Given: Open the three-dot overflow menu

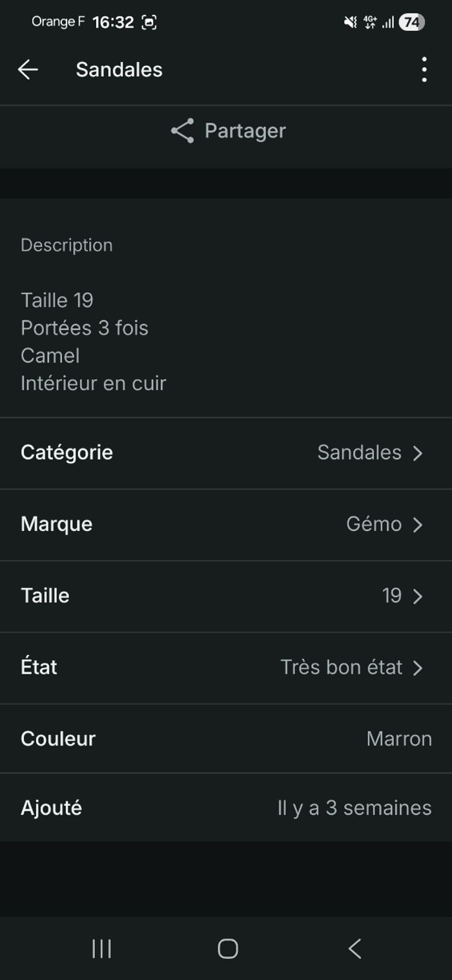Looking at the screenshot, I should click(424, 69).
